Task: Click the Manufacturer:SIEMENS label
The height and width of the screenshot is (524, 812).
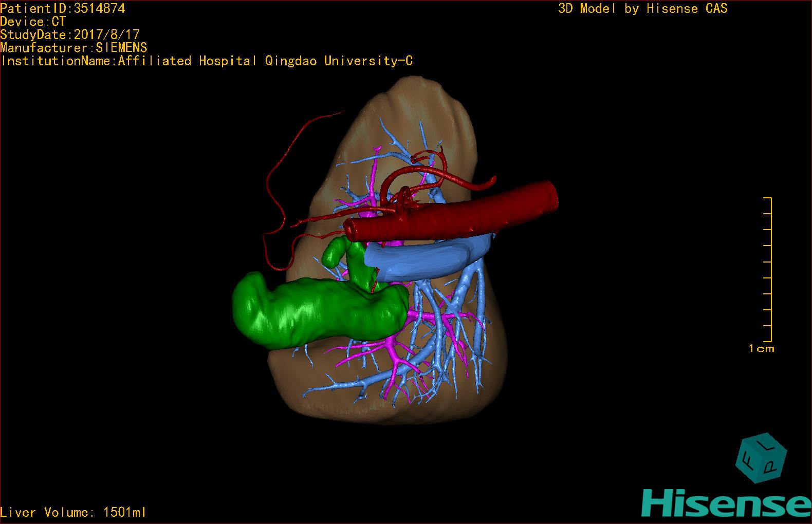Action: [73, 48]
